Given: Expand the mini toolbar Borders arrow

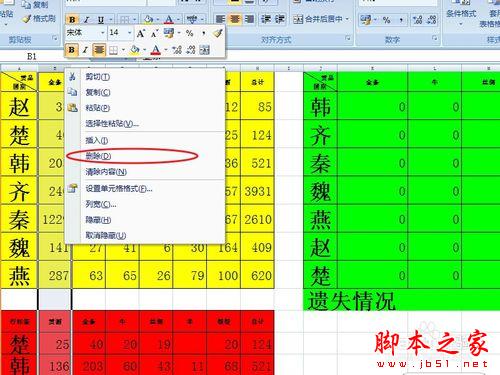Looking at the screenshot, I should (x=123, y=50).
